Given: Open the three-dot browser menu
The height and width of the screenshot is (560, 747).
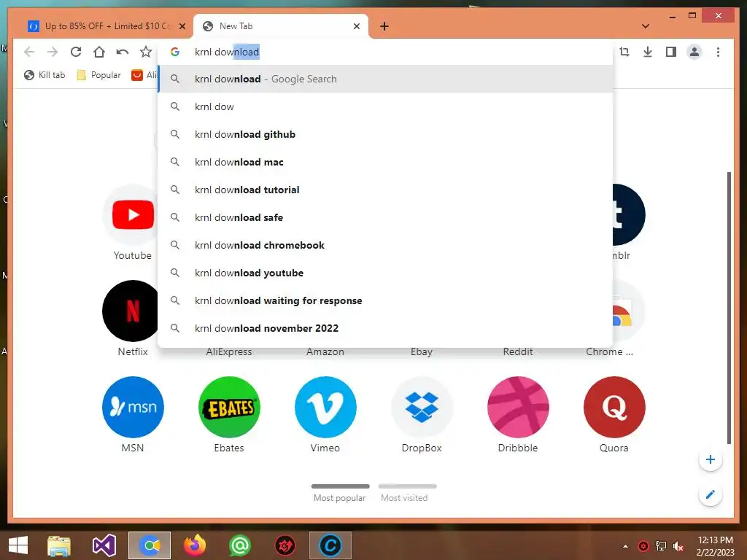Looking at the screenshot, I should click(718, 52).
